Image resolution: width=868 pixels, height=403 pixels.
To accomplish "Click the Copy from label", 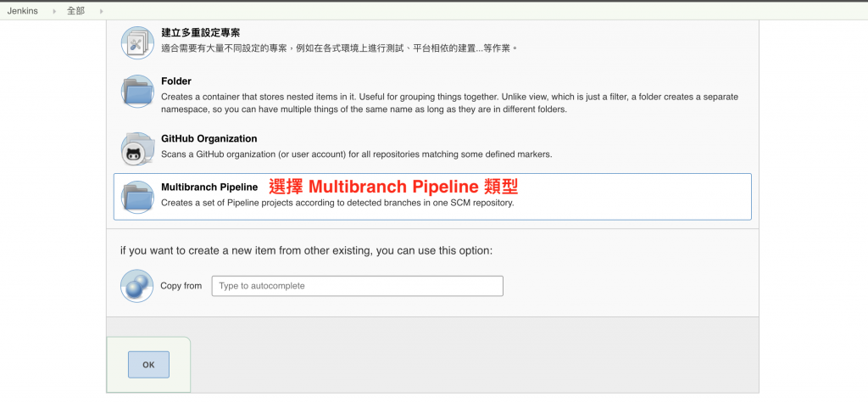I will point(181,286).
